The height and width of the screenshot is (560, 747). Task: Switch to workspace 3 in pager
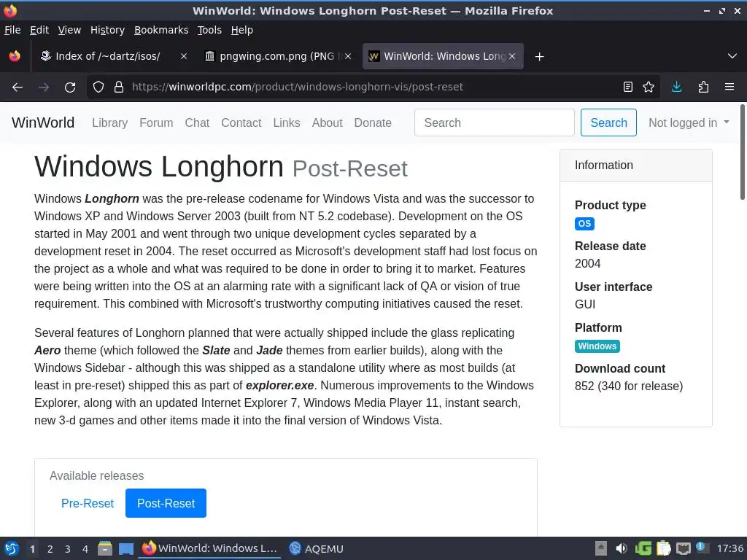click(x=68, y=549)
